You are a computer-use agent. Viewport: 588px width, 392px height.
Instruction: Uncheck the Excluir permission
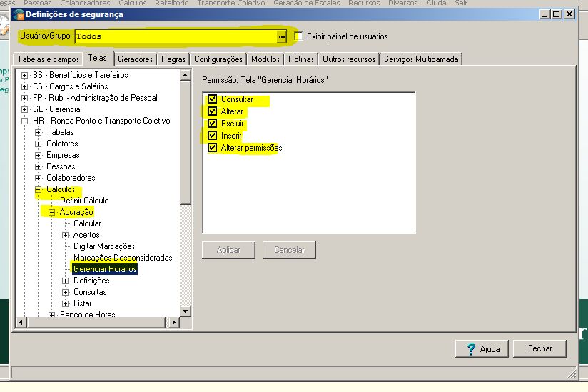tap(212, 124)
